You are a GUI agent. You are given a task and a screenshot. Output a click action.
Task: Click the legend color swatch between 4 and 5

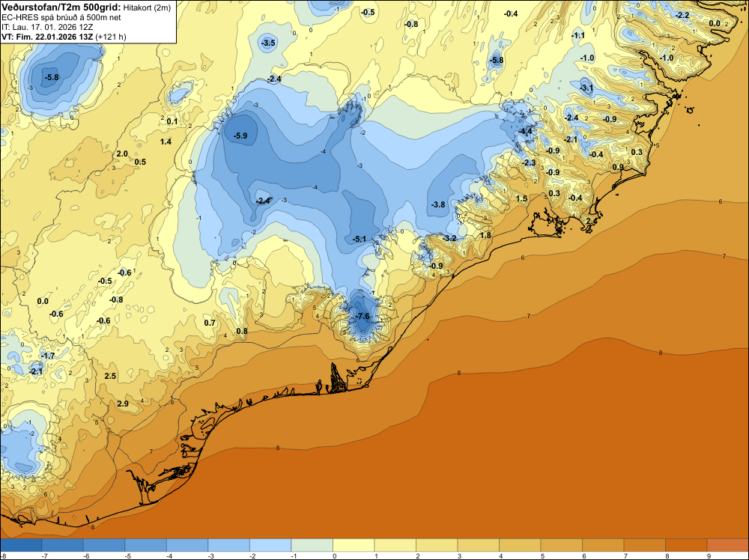(x=520, y=545)
